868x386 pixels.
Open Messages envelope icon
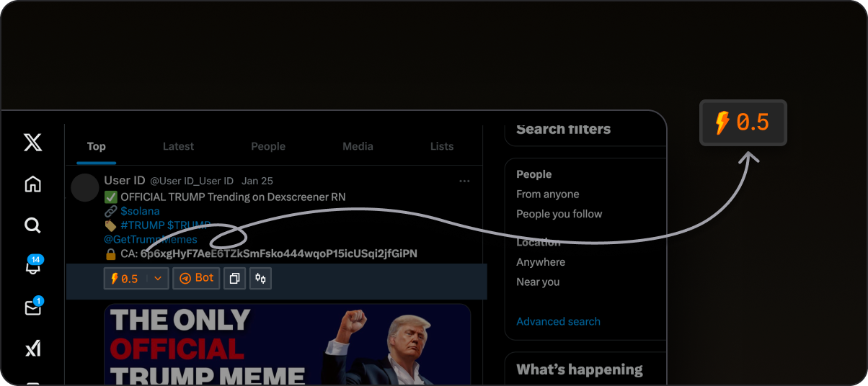tap(32, 308)
